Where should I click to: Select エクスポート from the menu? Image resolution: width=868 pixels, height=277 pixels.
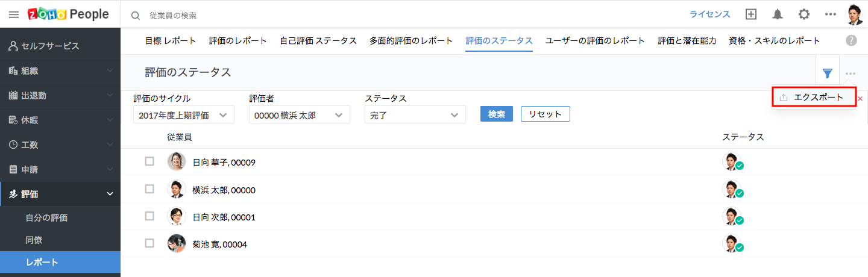coord(814,98)
